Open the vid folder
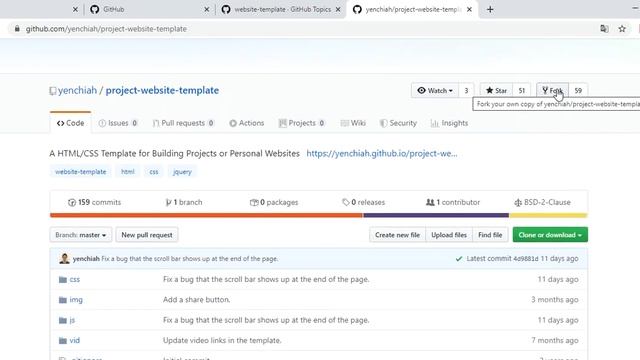The width and height of the screenshot is (640, 360). [x=75, y=340]
